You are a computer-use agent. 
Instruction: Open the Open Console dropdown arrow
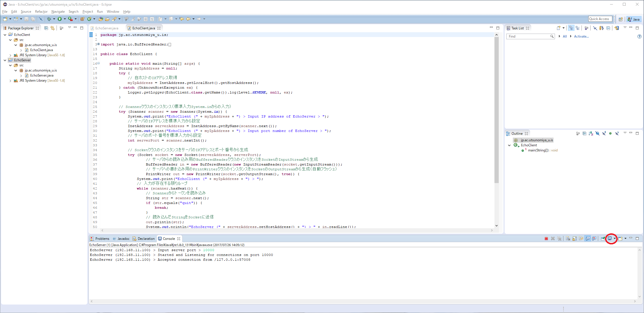[625, 239]
